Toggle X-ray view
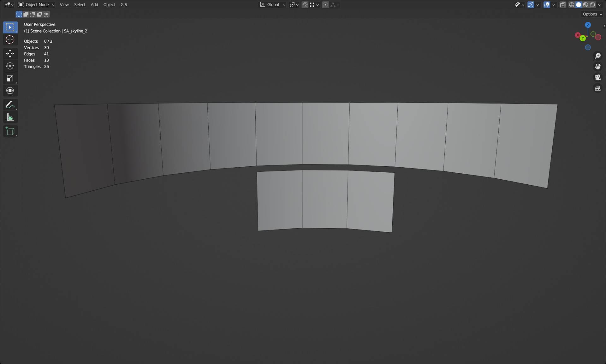Viewport: 606px width, 364px height. point(563,5)
